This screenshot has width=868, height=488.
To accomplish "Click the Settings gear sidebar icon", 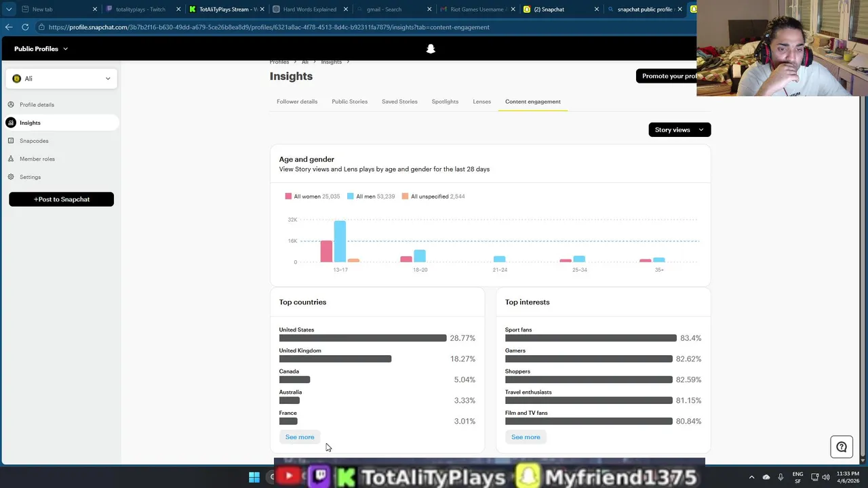I will pyautogui.click(x=11, y=177).
